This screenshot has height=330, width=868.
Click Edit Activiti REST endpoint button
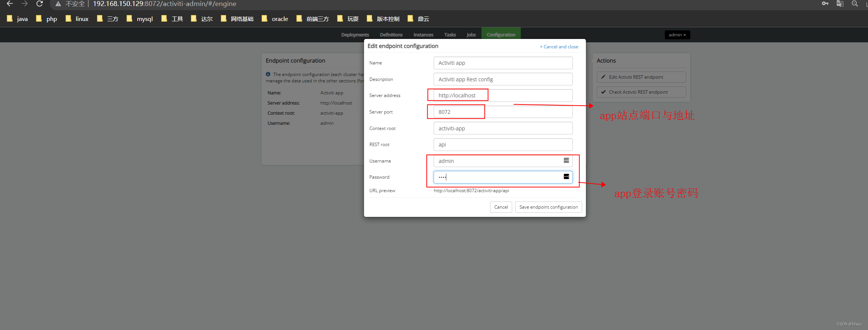coord(641,77)
